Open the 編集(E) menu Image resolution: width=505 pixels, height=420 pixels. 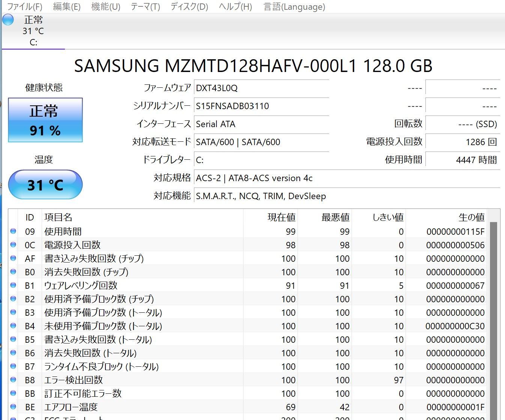(x=67, y=7)
